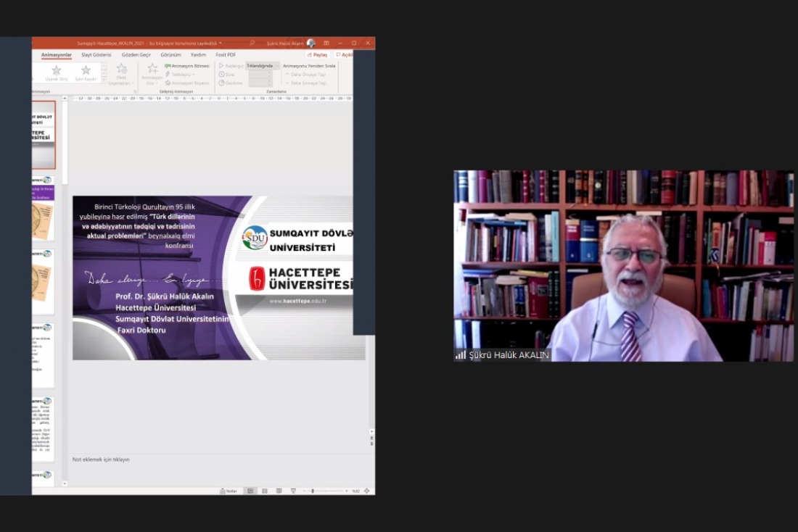Expand the Animasyon Ekle dropdown
The height and width of the screenshot is (532, 798).
point(152,74)
